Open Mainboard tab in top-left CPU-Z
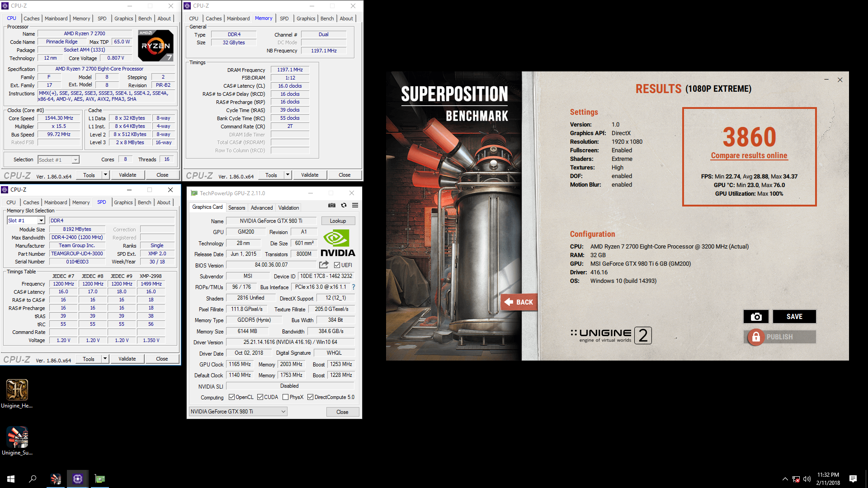This screenshot has width=868, height=488. (56, 19)
